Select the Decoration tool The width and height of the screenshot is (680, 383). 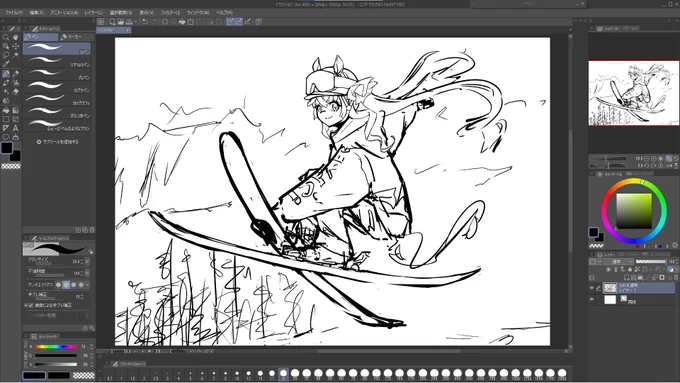[6, 92]
